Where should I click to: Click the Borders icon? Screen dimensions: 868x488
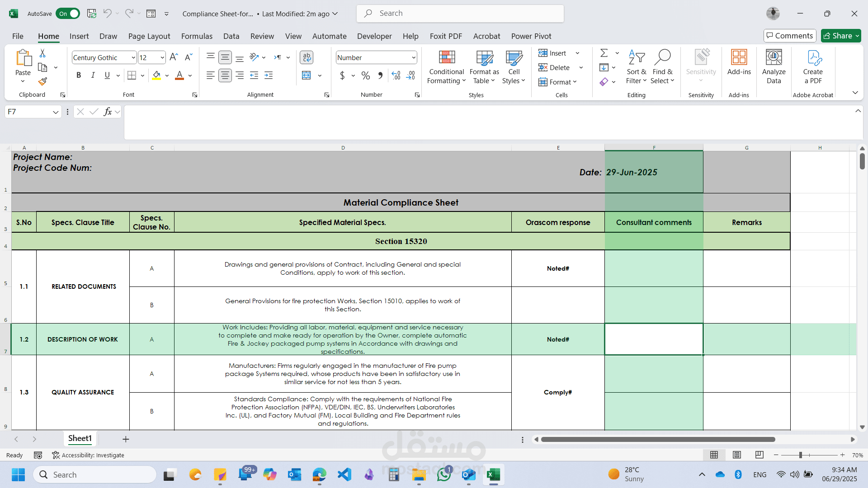(132, 75)
